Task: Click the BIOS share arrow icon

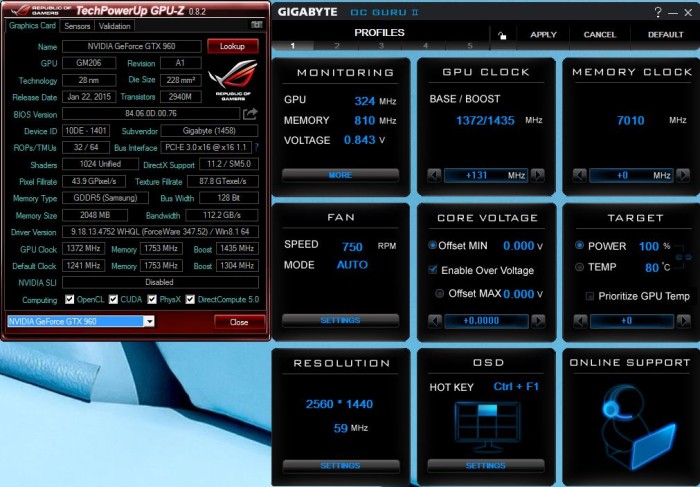Action: 250,114
